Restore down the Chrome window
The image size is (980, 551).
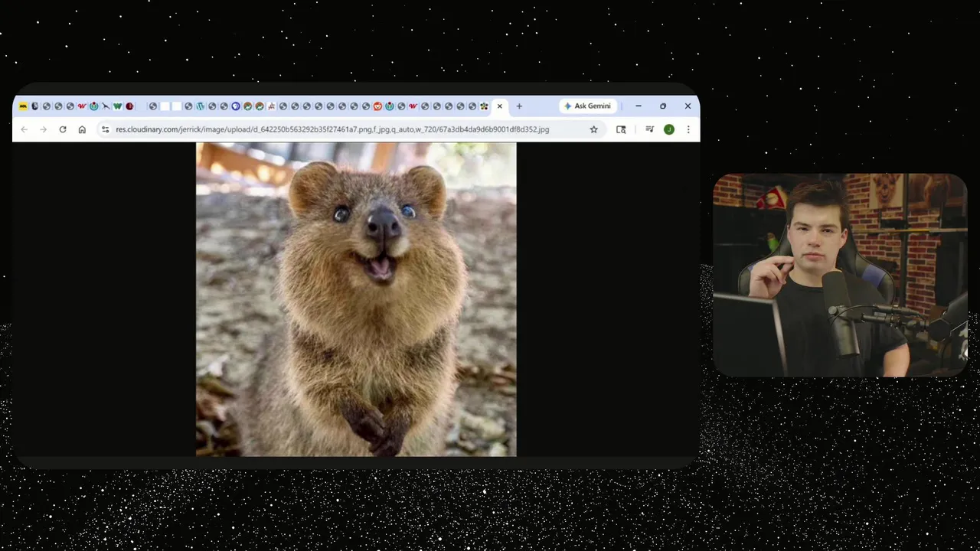click(x=663, y=106)
